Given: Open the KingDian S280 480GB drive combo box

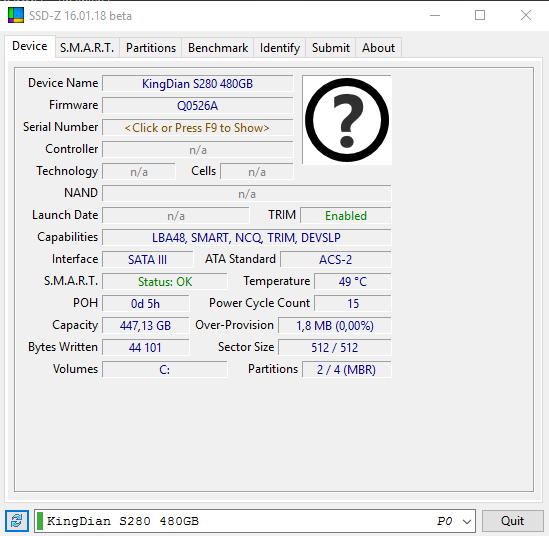Looking at the screenshot, I should tap(255, 521).
